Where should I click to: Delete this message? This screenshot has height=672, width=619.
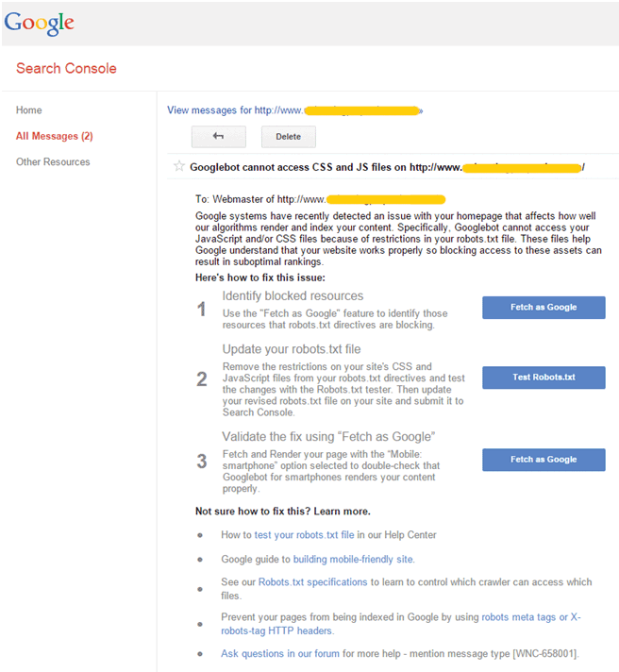coord(289,137)
